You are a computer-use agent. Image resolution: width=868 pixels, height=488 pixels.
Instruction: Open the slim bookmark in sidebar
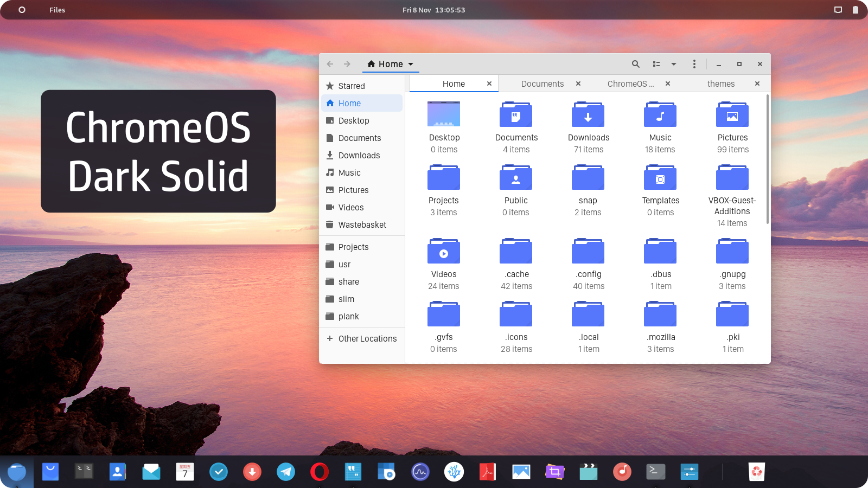(x=362, y=299)
